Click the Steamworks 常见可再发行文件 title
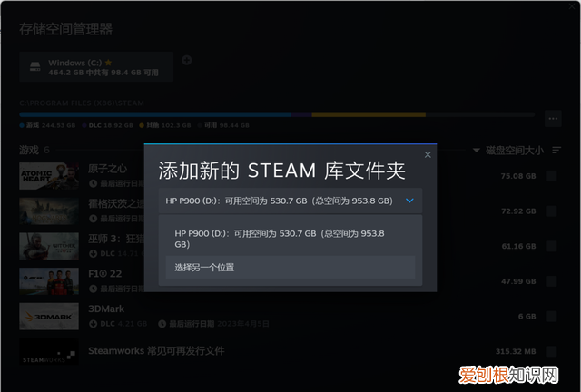 pyautogui.click(x=156, y=351)
